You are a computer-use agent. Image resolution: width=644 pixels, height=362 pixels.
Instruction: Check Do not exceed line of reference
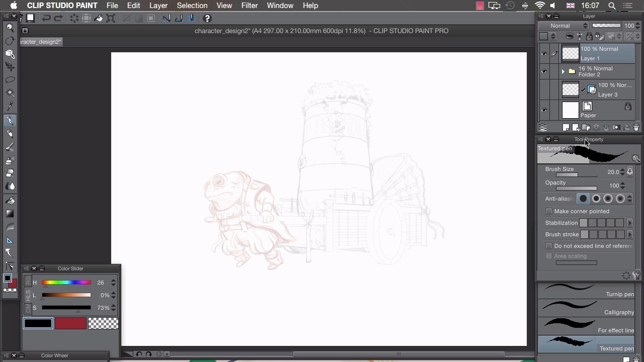click(549, 246)
